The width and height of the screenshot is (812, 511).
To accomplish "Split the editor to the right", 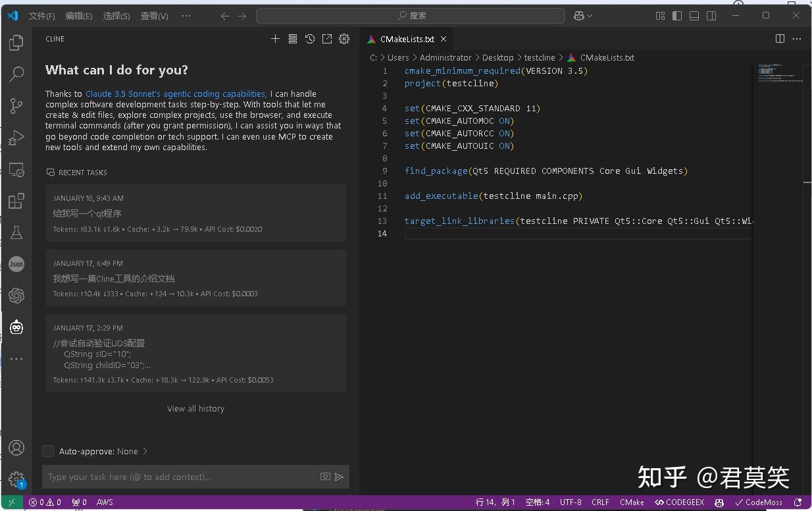I will pyautogui.click(x=780, y=39).
